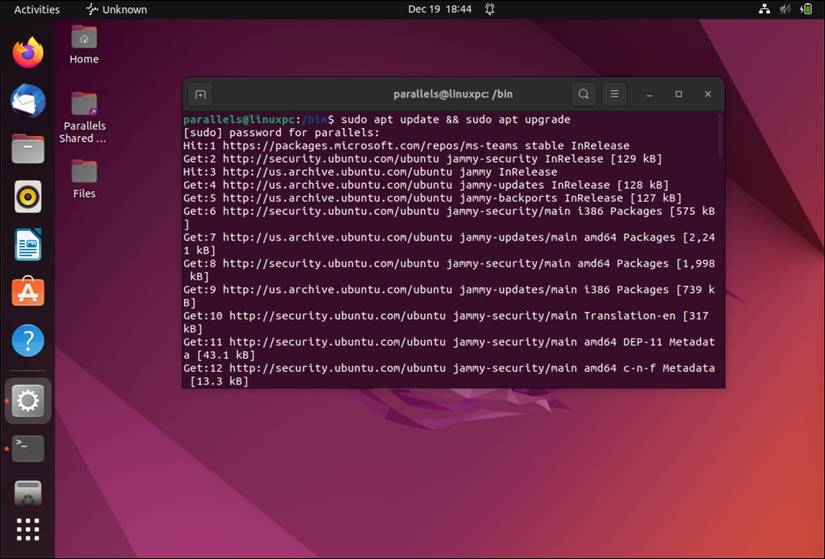Image resolution: width=825 pixels, height=559 pixels.
Task: Click the Get:9 jammy-updates i386 Packages line
Action: (449, 296)
